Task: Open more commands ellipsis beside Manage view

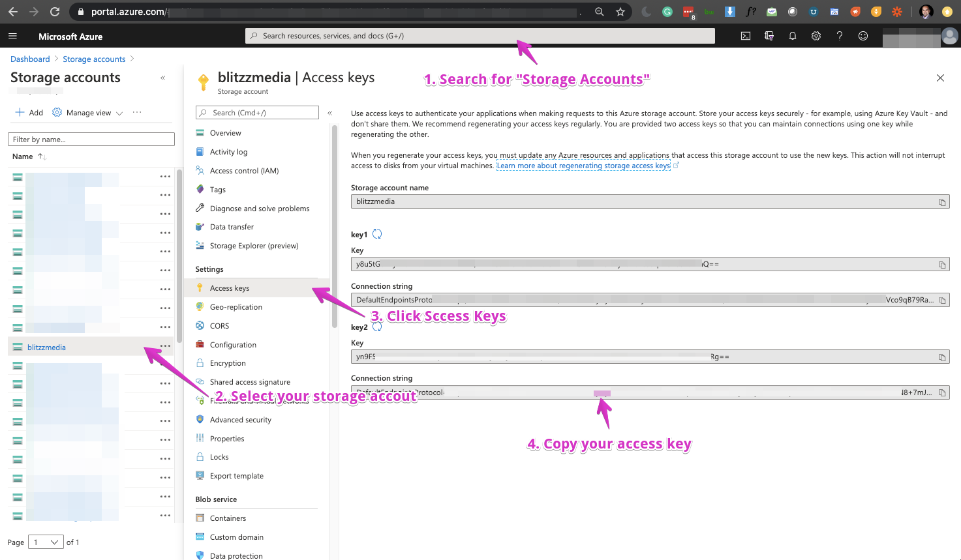Action: pyautogui.click(x=137, y=112)
